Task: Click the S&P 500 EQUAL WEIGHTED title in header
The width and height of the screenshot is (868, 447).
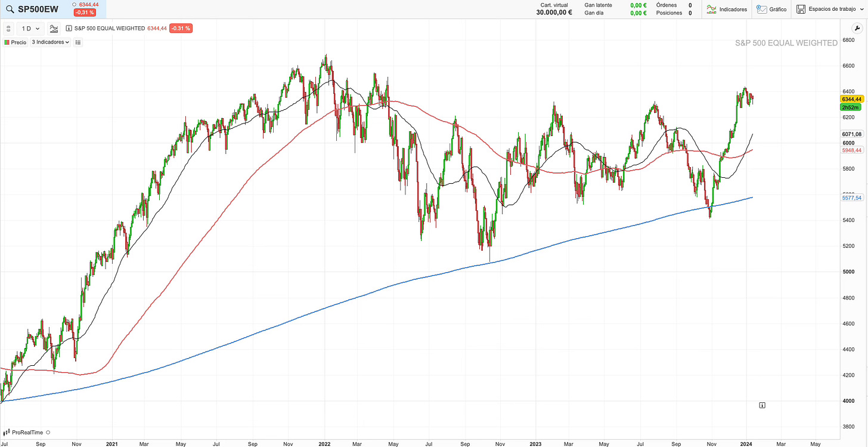Action: coord(109,28)
